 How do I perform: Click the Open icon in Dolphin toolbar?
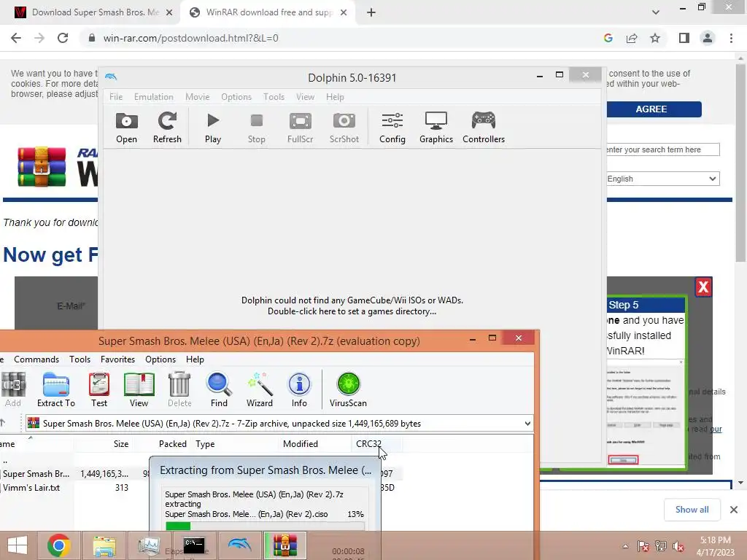(126, 127)
